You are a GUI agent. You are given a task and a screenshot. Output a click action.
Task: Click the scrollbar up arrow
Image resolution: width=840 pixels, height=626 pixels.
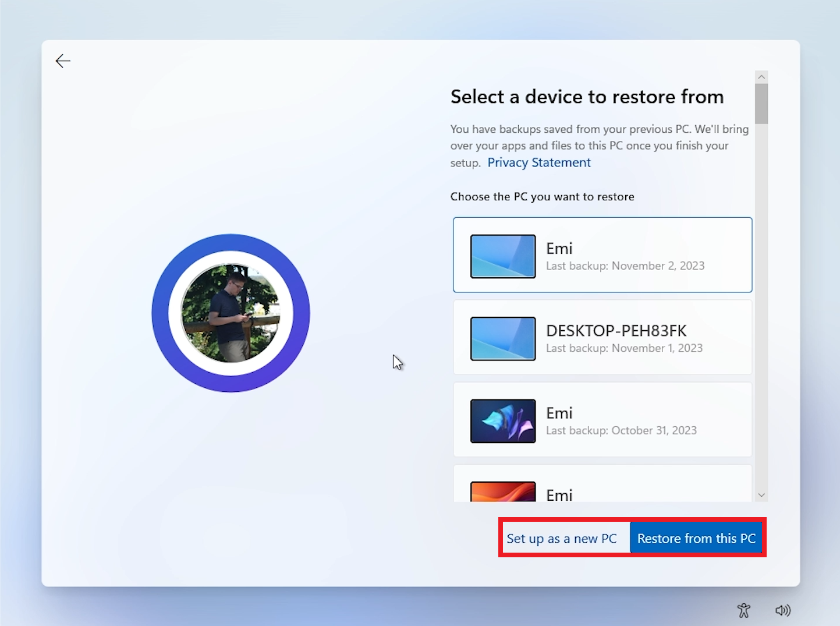pos(761,76)
